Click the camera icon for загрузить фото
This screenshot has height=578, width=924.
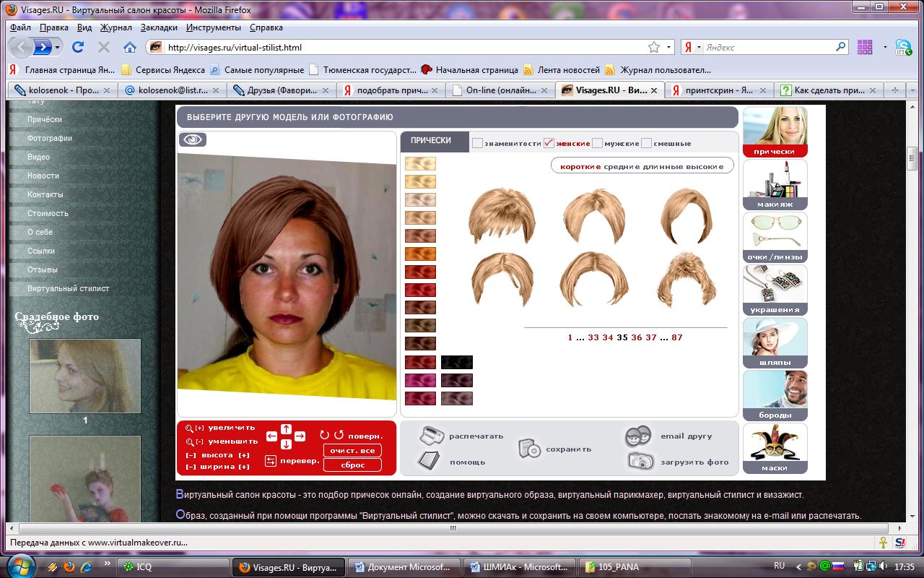coord(640,461)
